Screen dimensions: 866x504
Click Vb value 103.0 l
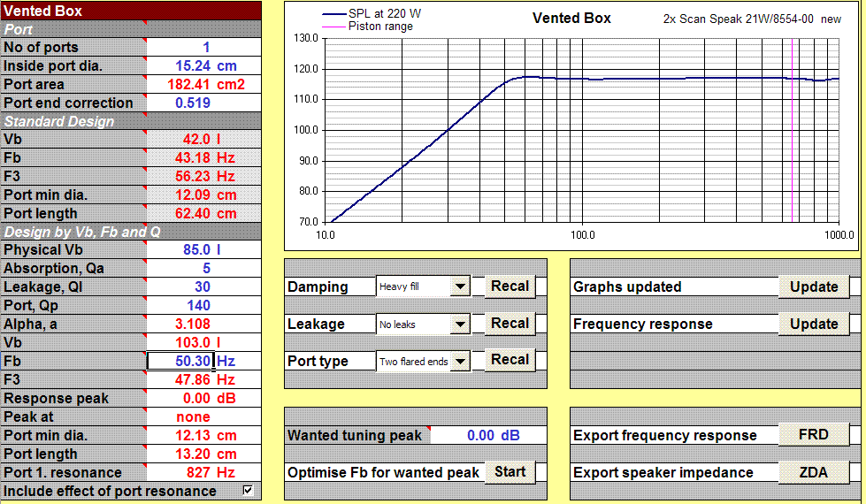pyautogui.click(x=203, y=343)
